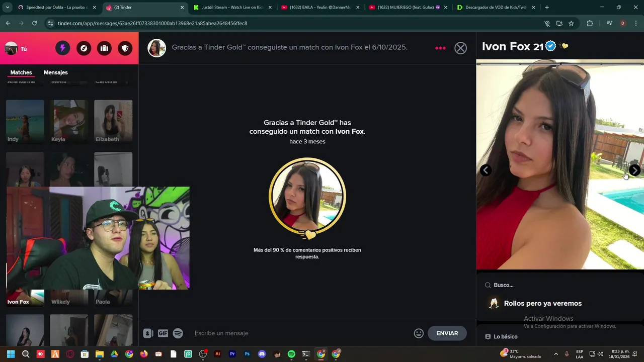This screenshot has height=362, width=644.
Task: Open the browser extensions puzzle icon
Action: tap(590, 23)
